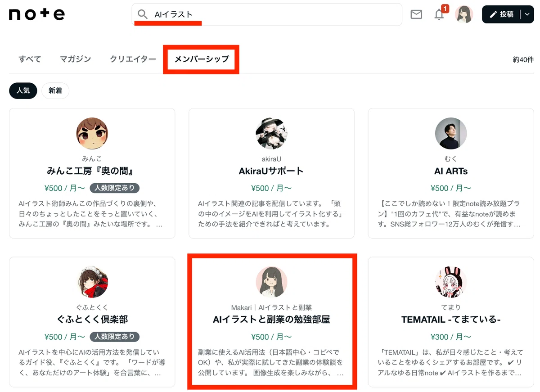Click ¥500 / 月〜 price on AI ARTs card

451,188
